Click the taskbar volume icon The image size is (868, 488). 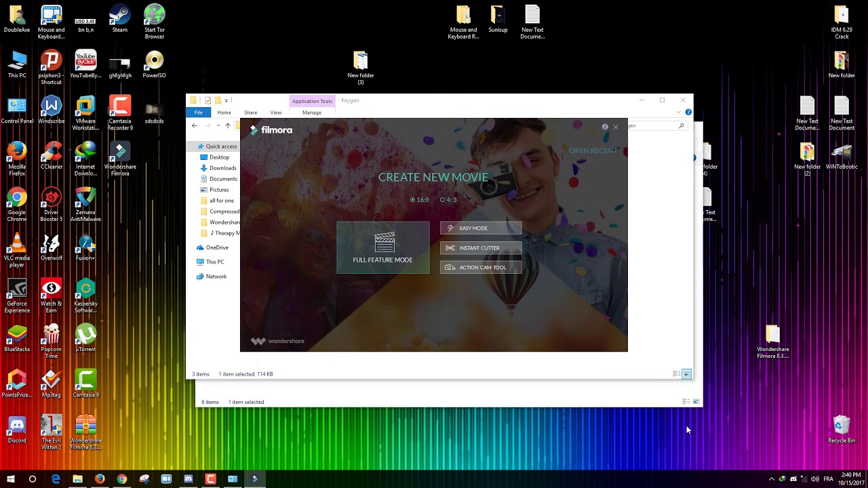tap(814, 479)
